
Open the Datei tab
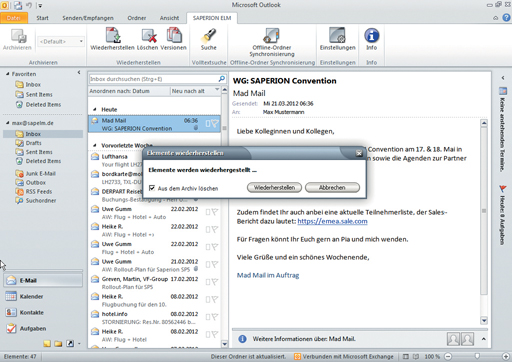(x=14, y=18)
